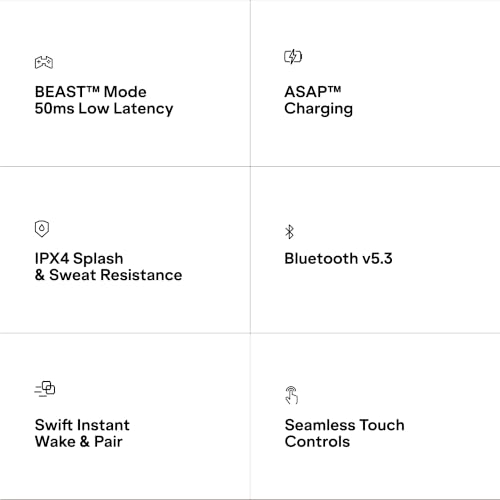Screen dimensions: 500x500
Task: Click the word Charging
Action: click(319, 109)
